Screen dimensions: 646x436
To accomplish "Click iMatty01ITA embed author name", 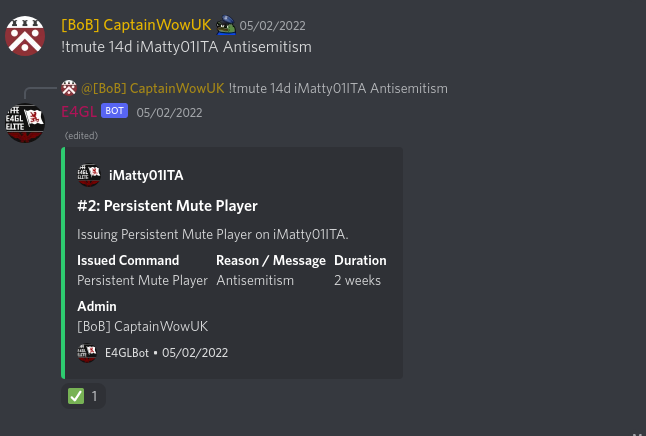I will pyautogui.click(x=146, y=176).
